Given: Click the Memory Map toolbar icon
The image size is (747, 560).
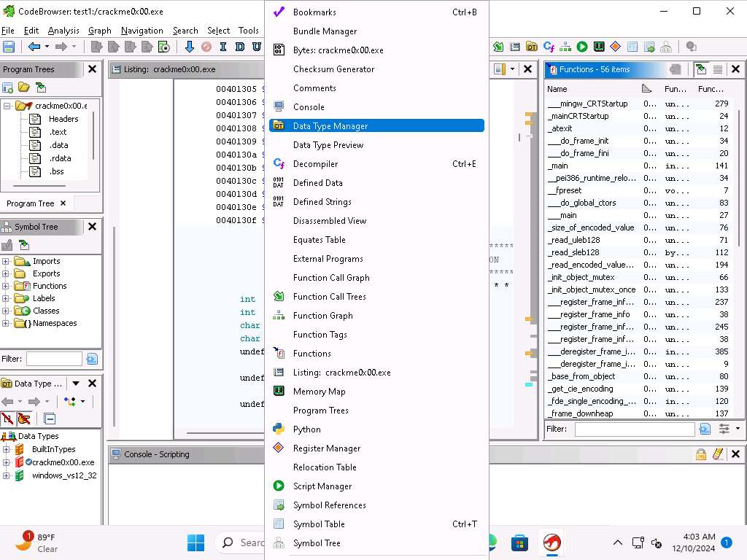Looking at the screenshot, I should pos(599,47).
